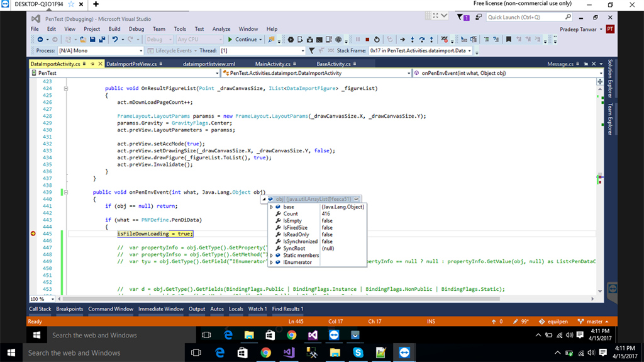Click the red breakpoint glyph on line 445
The image size is (644, 362).
33,234
